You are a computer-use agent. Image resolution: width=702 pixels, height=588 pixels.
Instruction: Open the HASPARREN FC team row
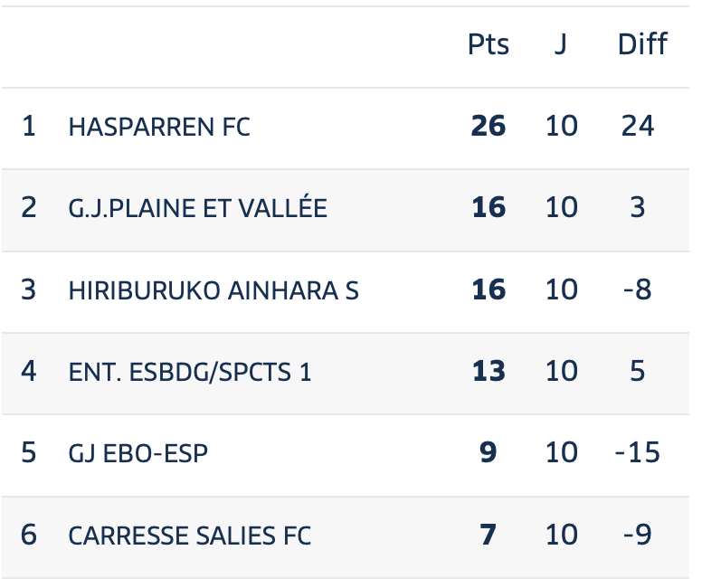(346, 128)
